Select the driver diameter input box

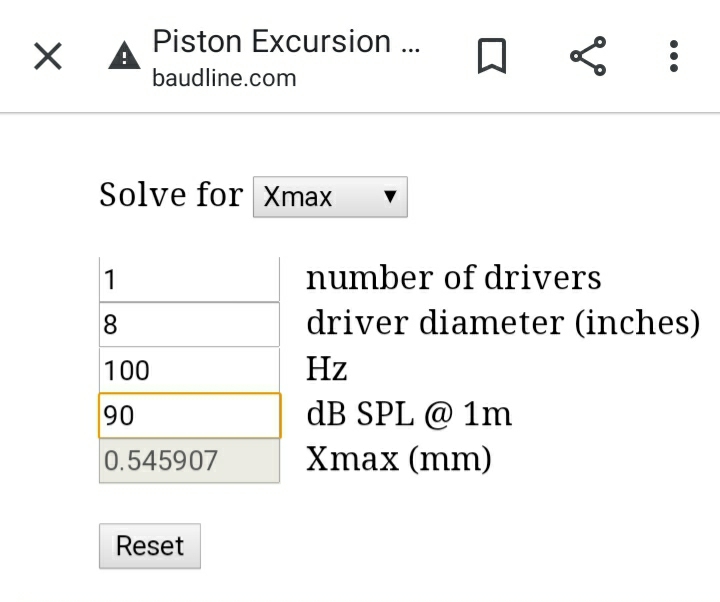pos(189,324)
